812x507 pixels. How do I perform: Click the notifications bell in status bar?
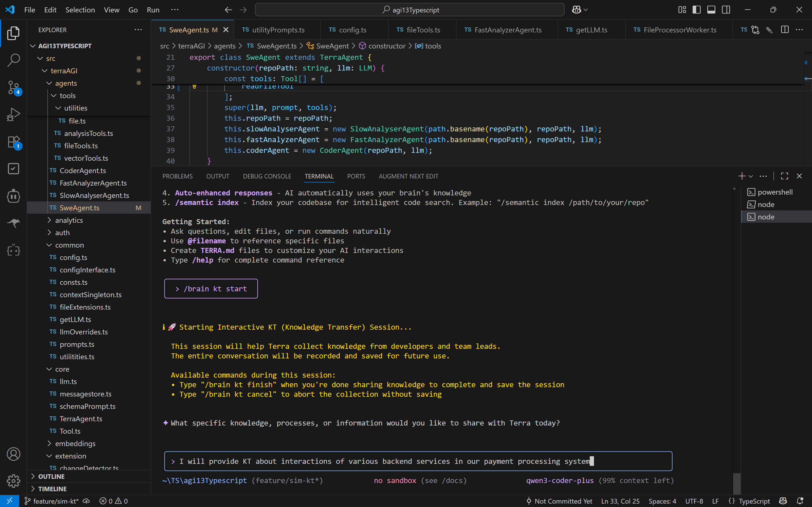tap(800, 501)
